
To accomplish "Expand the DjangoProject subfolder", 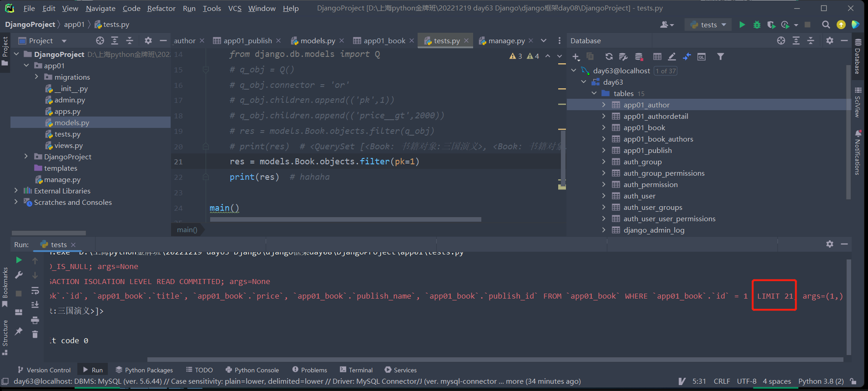I will 26,157.
